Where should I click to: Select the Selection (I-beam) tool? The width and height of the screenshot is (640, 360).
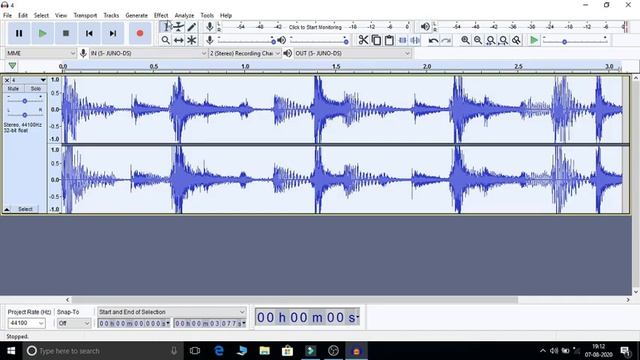(x=166, y=27)
